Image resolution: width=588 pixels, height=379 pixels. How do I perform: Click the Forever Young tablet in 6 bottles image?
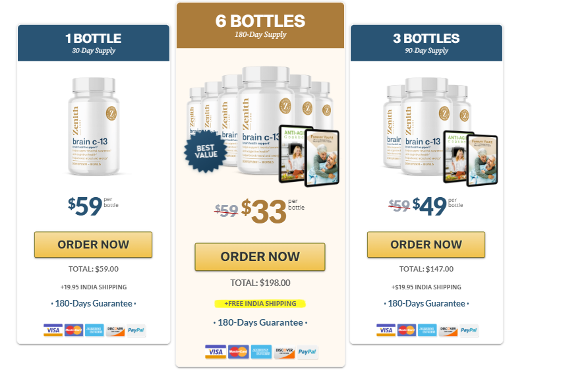click(x=322, y=158)
